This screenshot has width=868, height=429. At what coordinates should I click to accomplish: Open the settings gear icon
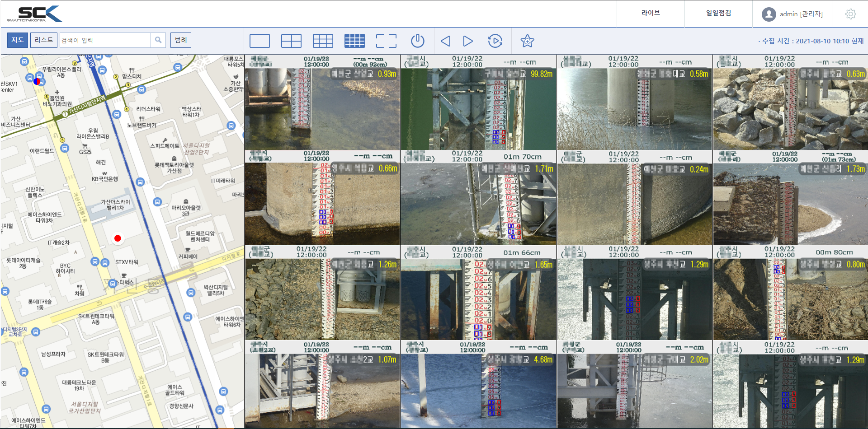[850, 14]
